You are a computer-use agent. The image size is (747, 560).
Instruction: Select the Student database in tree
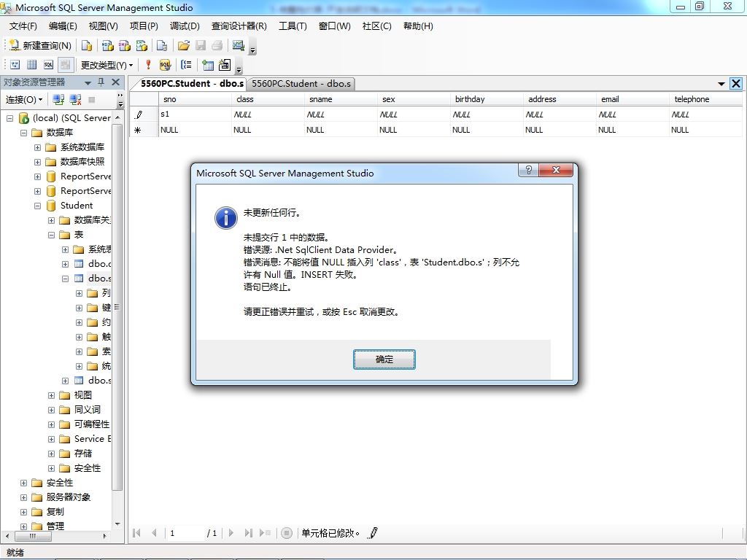click(x=76, y=205)
